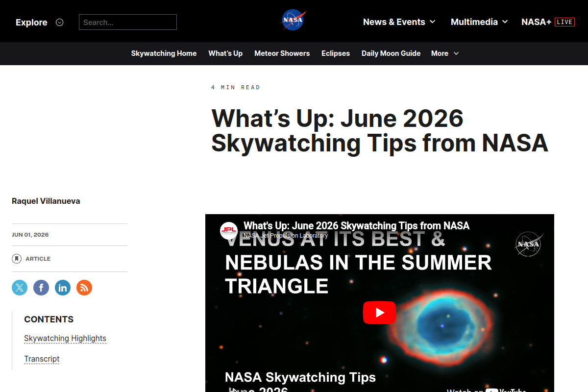Click the JUN 01, 2026 date text

[30, 235]
